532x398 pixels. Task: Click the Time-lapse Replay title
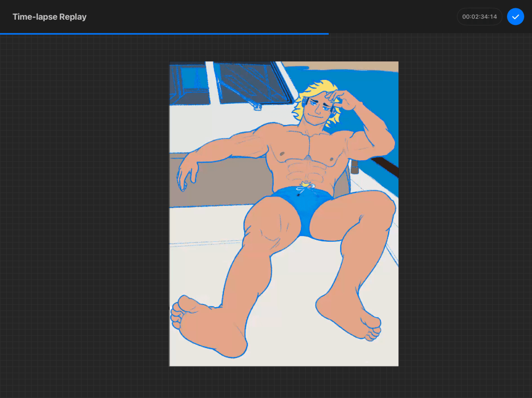click(49, 17)
